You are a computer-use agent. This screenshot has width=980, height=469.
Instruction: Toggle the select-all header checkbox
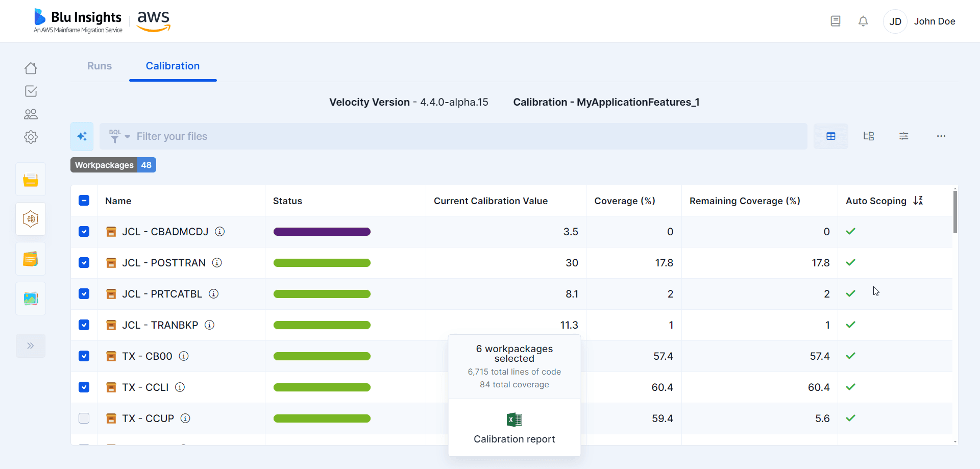point(84,201)
